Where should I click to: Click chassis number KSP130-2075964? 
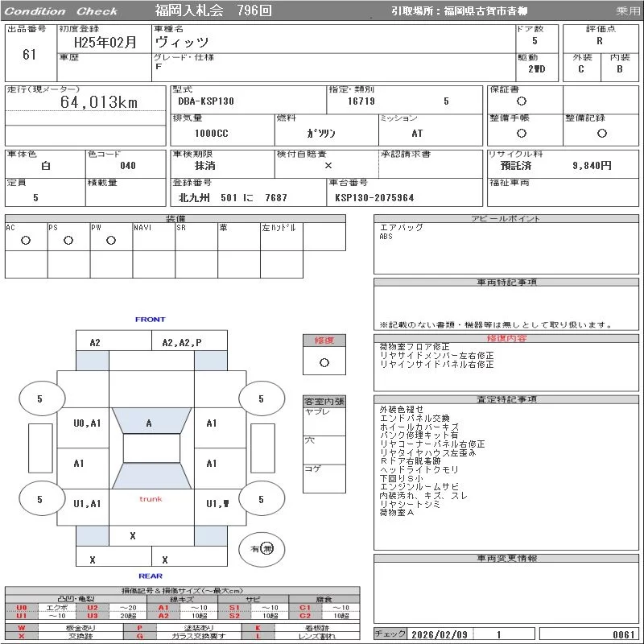tap(374, 197)
